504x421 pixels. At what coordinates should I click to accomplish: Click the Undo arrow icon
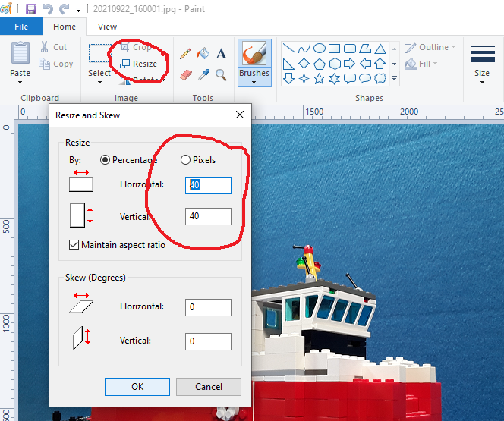tap(48, 9)
